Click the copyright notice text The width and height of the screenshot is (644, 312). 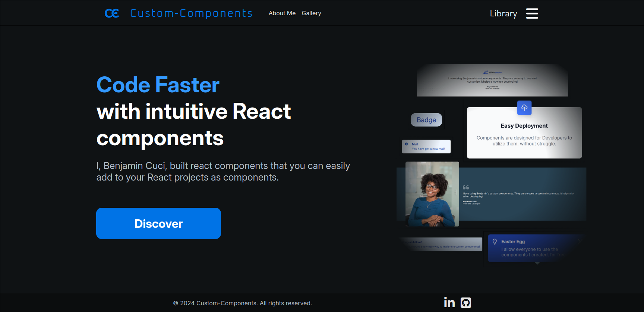(243, 303)
